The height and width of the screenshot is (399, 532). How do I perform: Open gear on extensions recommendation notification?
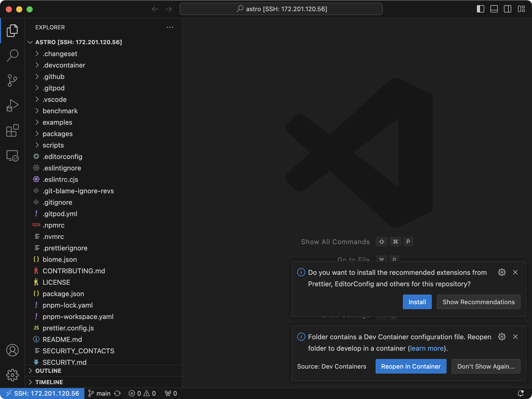pos(502,272)
